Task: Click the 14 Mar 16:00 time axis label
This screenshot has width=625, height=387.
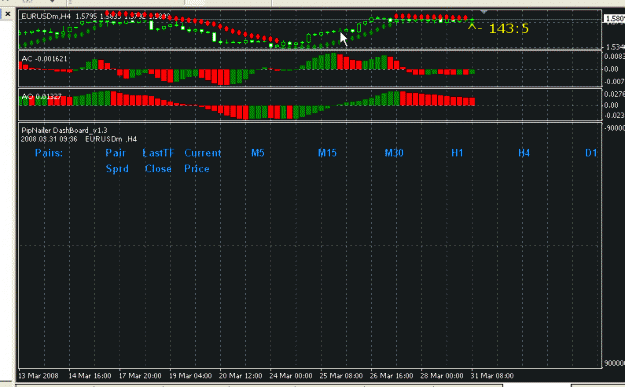Action: (90, 376)
